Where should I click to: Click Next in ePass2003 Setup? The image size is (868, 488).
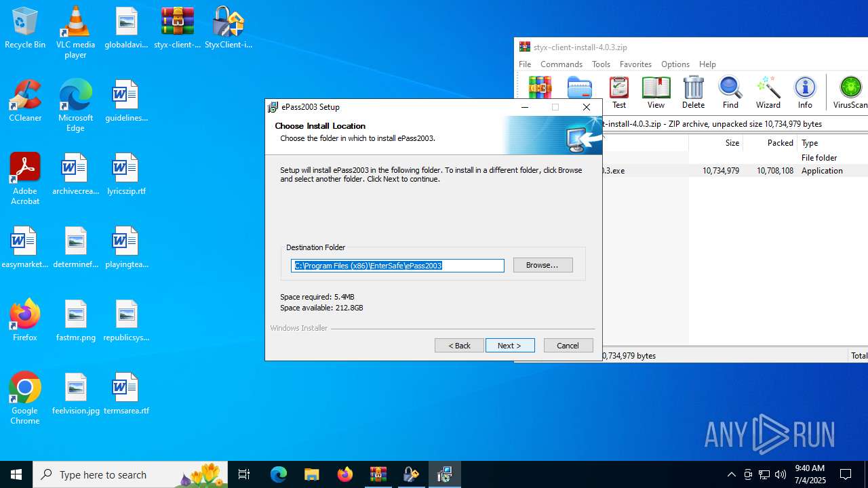510,346
